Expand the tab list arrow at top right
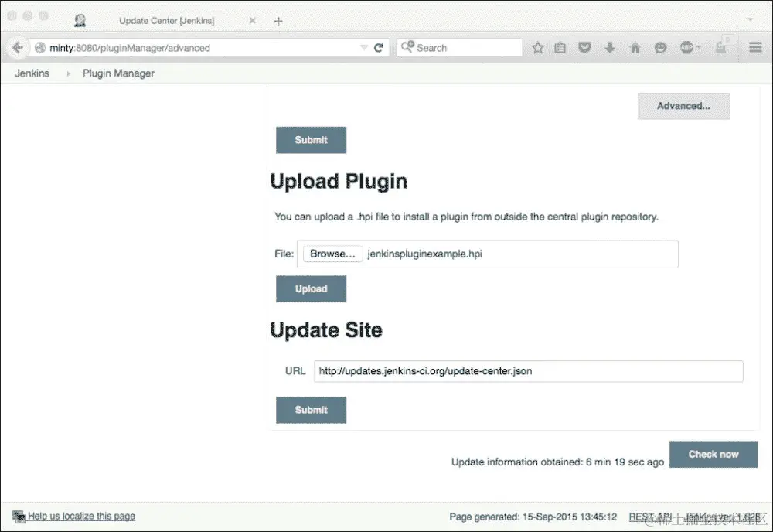The image size is (773, 532). tap(751, 20)
